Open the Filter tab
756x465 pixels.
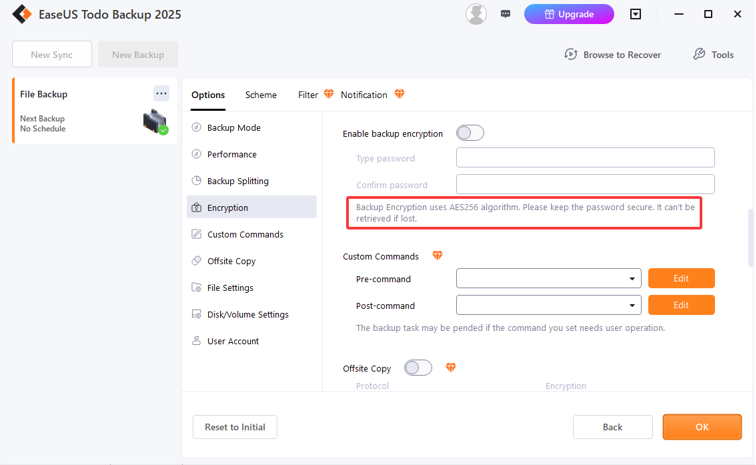pos(308,95)
